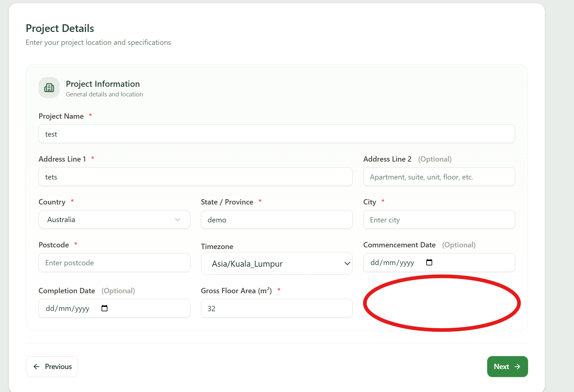Click the Completion Date dd/mm/yyyy text
The width and height of the screenshot is (574, 392).
pos(68,309)
